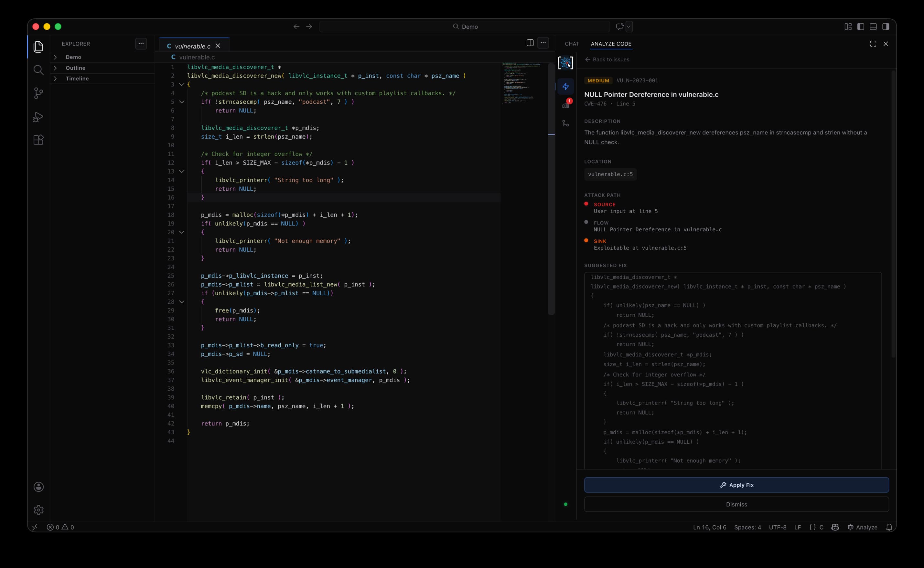
Task: Toggle the bottom panel layout icon
Action: tap(873, 27)
